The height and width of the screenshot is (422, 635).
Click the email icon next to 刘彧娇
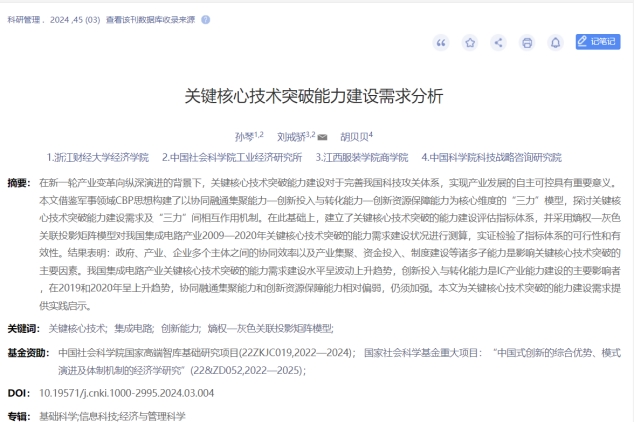[x=322, y=137]
